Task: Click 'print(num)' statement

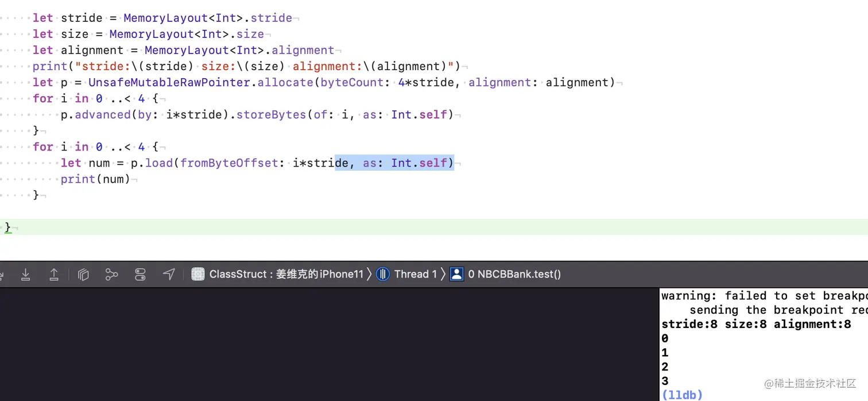Action: click(x=95, y=179)
